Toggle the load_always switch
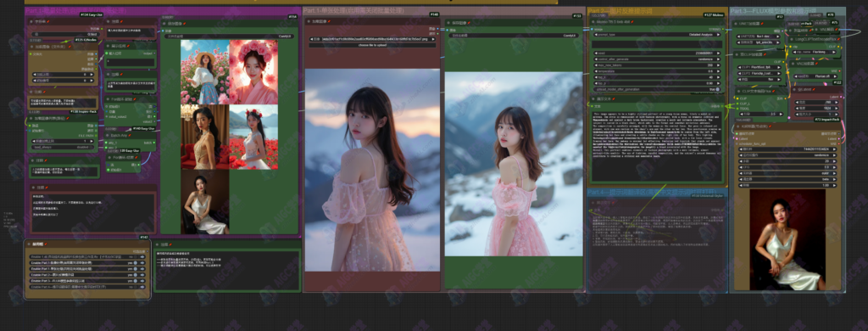 click(x=92, y=147)
